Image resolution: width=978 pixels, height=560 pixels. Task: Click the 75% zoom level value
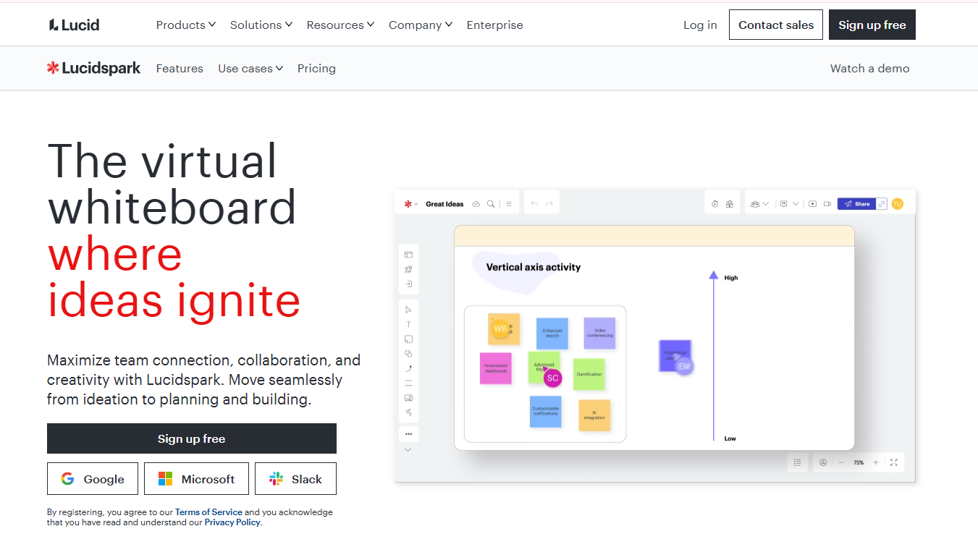(859, 462)
